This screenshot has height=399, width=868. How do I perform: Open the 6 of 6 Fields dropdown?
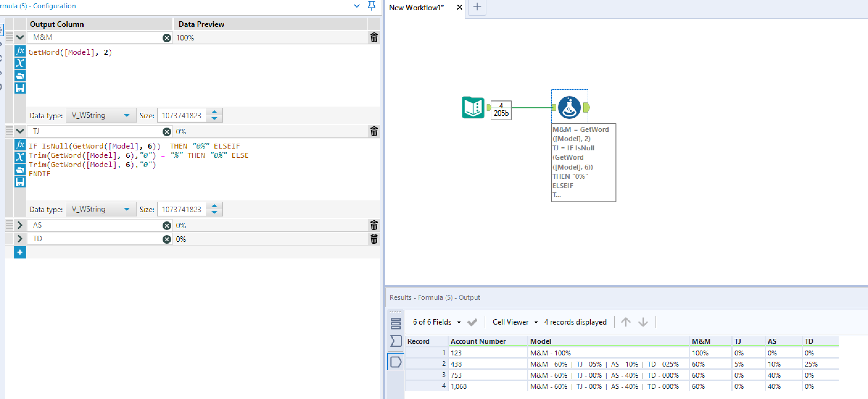(x=459, y=322)
